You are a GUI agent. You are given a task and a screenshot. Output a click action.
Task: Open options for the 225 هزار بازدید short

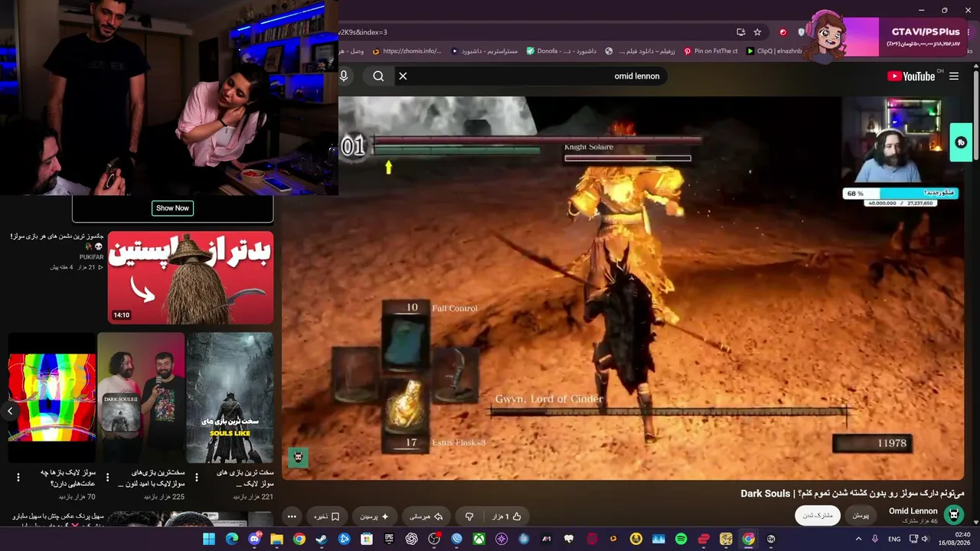click(107, 478)
